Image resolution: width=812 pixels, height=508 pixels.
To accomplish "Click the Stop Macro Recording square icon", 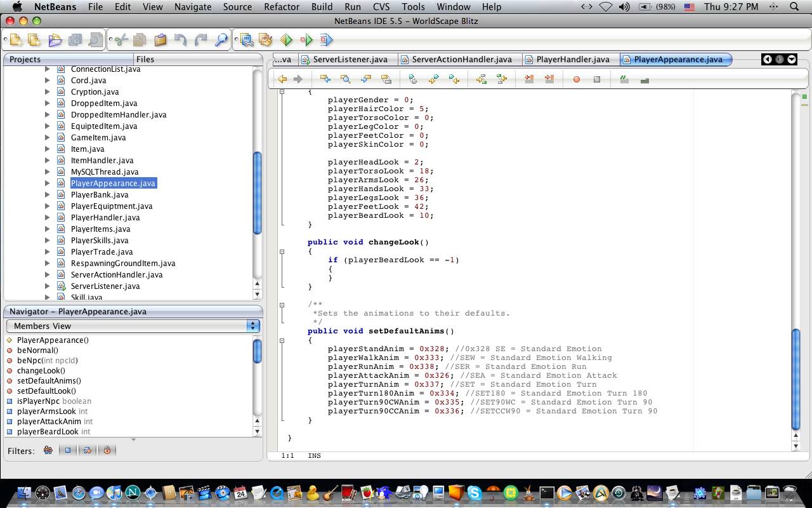I will [597, 79].
